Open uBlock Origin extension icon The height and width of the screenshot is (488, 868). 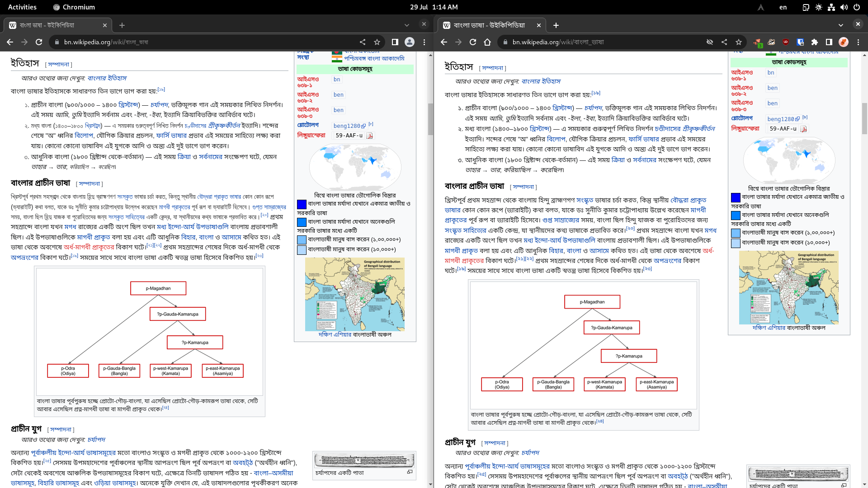click(x=786, y=42)
